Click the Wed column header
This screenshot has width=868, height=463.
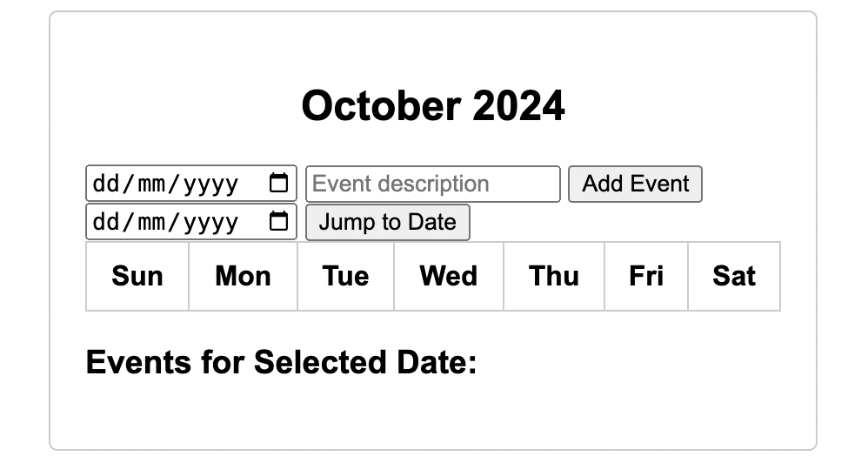449,276
